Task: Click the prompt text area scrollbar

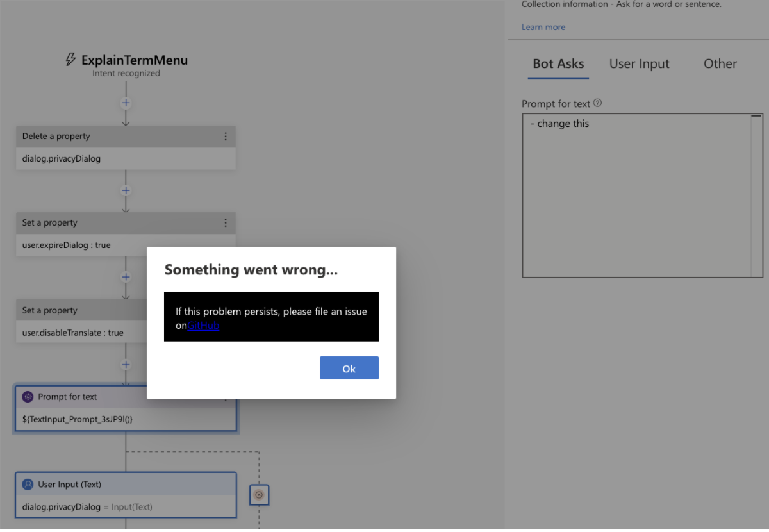Action: (x=756, y=192)
